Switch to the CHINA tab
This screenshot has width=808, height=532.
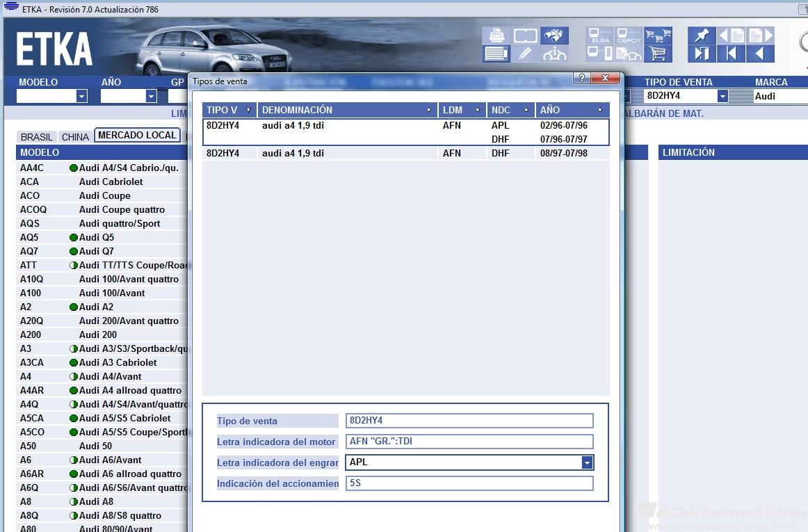pos(75,137)
